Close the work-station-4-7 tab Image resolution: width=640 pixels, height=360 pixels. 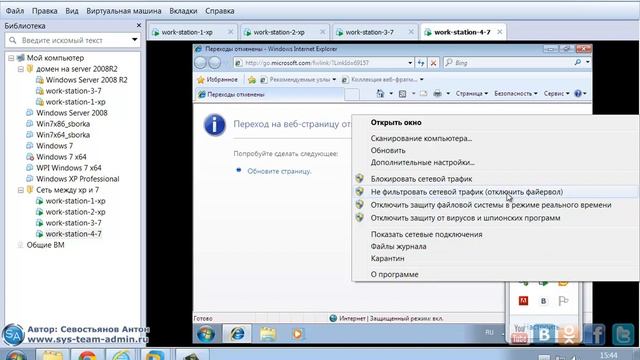coord(500,32)
